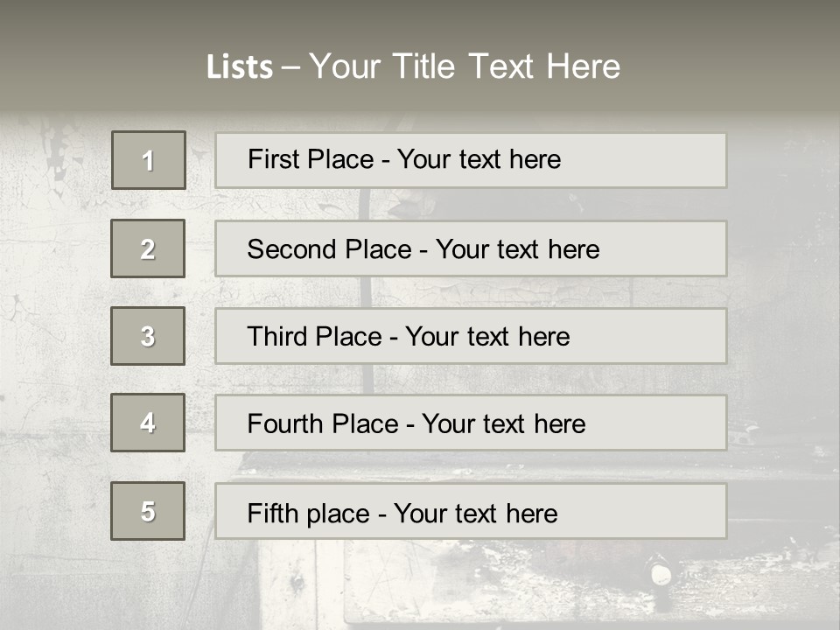840x630 pixels.
Task: Click the number 3 square
Action: pos(148,336)
